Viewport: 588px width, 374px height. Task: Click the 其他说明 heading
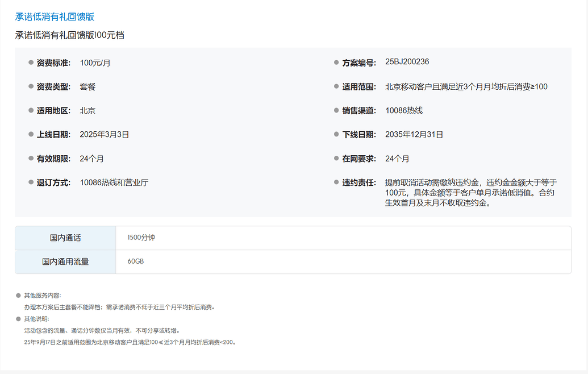point(37,319)
